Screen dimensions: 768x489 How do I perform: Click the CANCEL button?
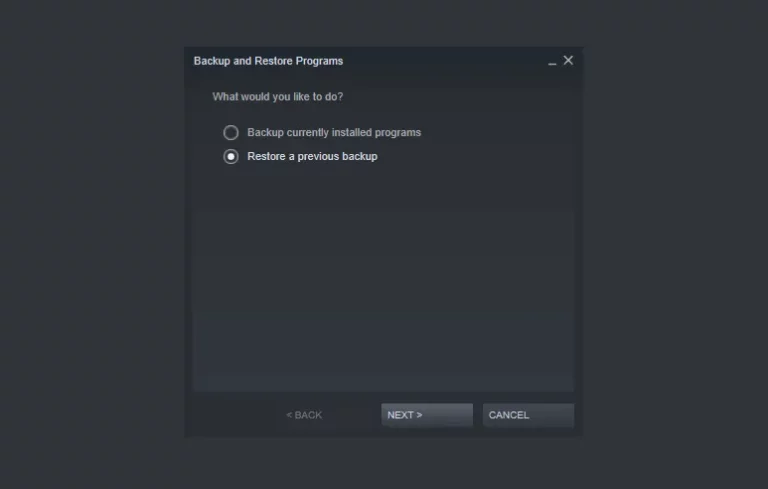click(528, 415)
